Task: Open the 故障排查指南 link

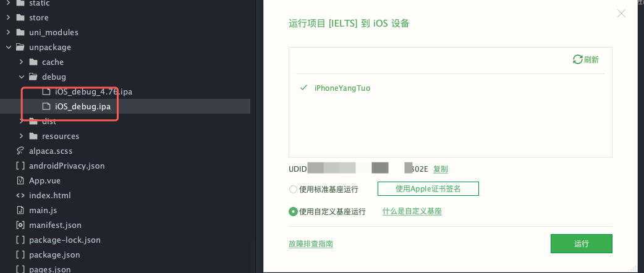Action: tap(311, 244)
